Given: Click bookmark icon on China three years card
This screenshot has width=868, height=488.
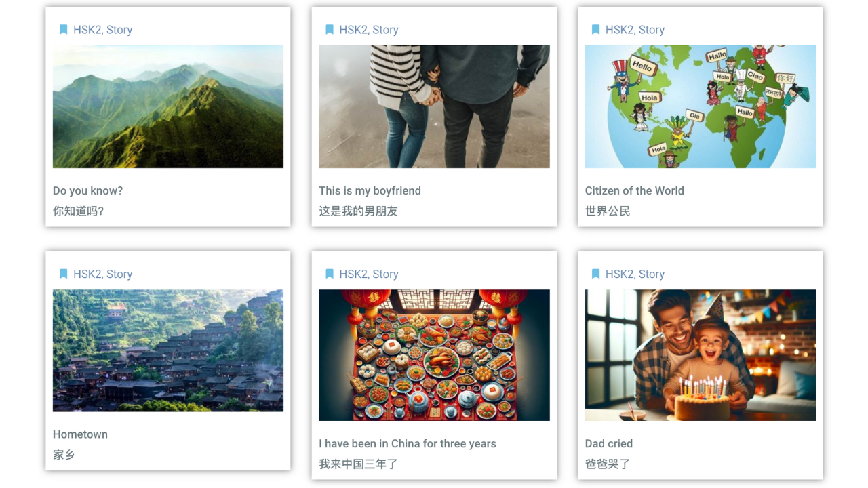Looking at the screenshot, I should 330,274.
